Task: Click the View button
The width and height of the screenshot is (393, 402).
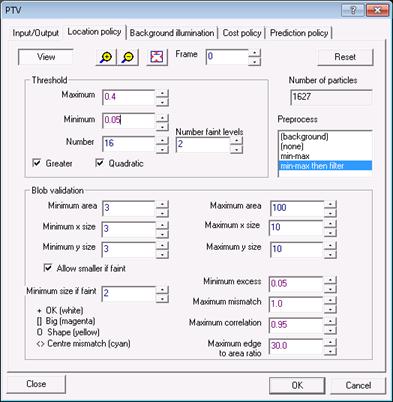Action: point(46,57)
